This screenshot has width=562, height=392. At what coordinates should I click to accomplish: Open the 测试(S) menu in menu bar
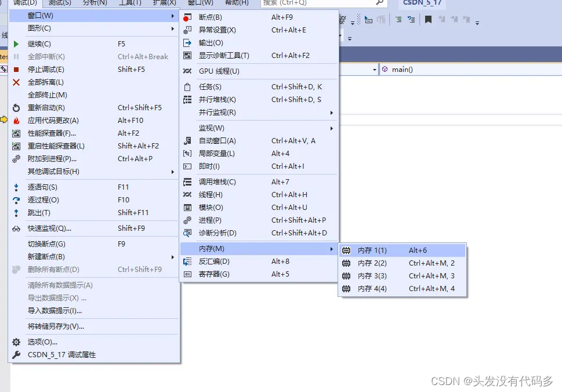point(60,3)
